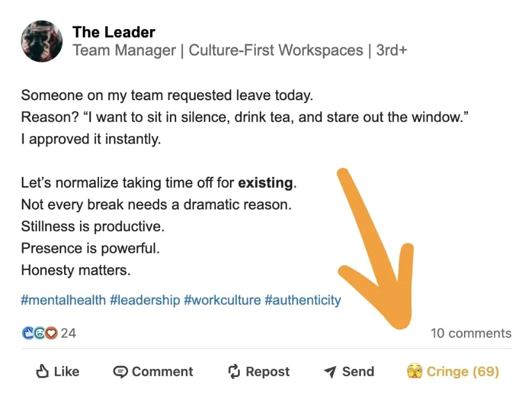Open the 10 comments link
Screen dimensions: 532x404
(x=471, y=333)
